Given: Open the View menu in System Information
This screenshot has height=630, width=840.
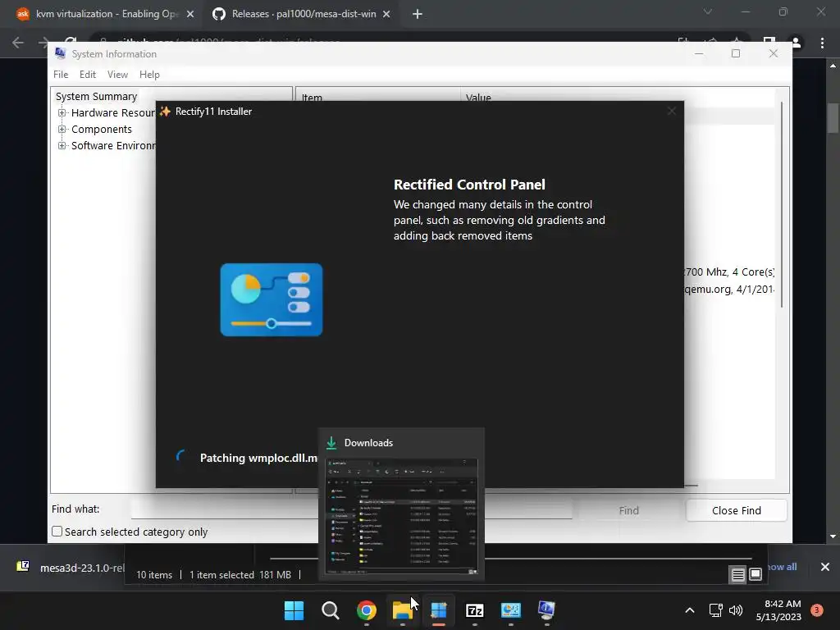Looking at the screenshot, I should [x=117, y=75].
